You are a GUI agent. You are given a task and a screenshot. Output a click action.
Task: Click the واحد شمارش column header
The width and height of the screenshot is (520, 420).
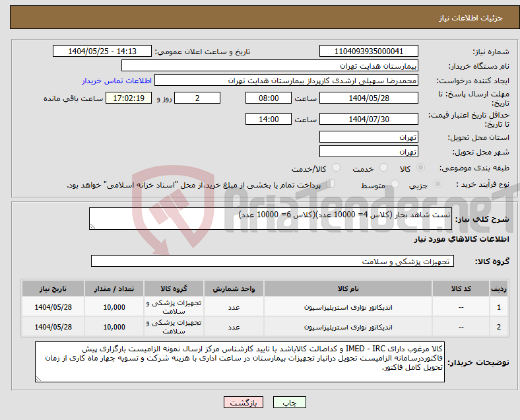coord(234,289)
